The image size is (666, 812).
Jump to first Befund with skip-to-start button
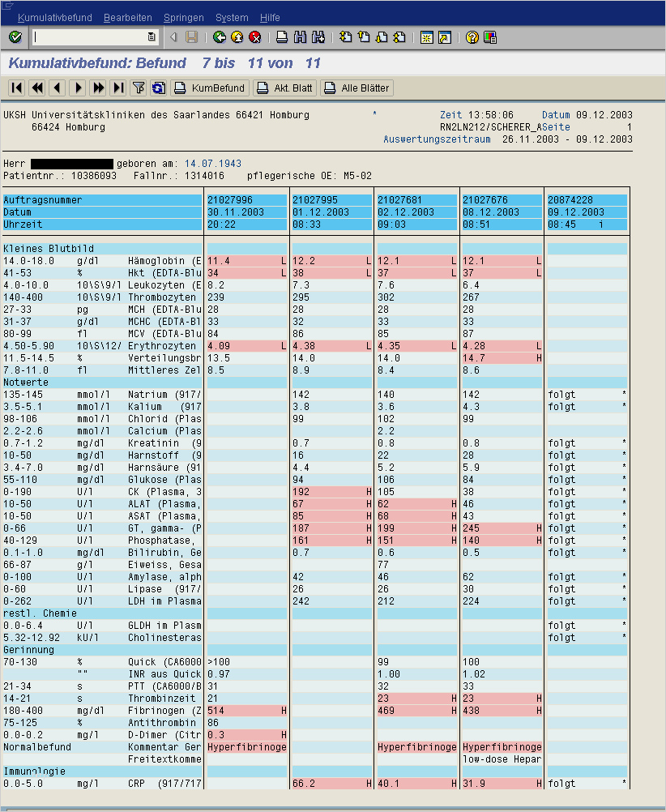(17, 88)
